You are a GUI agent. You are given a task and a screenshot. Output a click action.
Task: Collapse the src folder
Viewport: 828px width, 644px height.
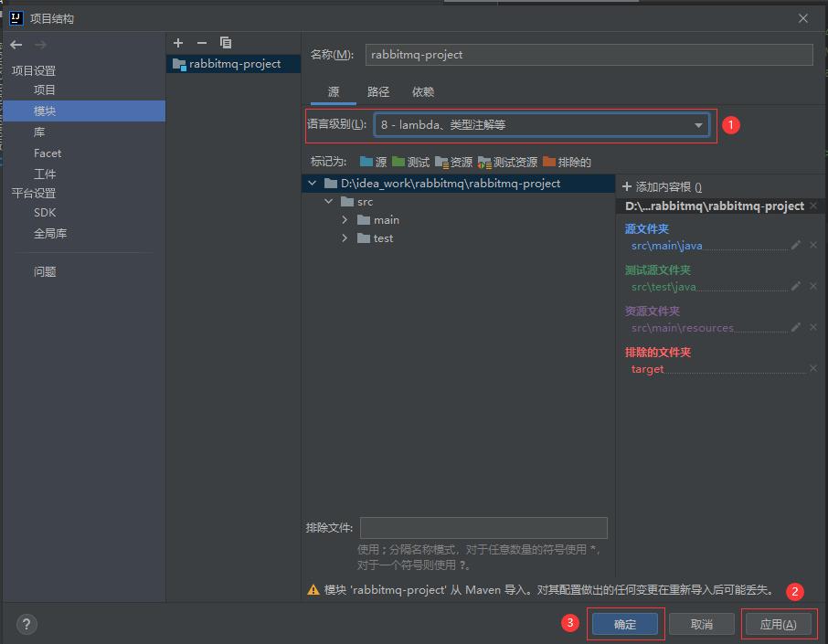point(328,202)
